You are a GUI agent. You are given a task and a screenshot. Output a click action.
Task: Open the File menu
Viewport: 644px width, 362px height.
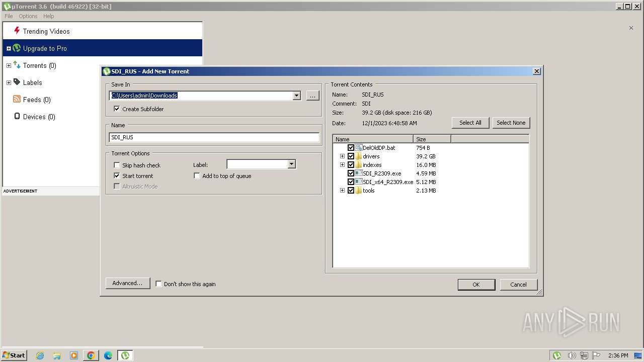[9, 16]
